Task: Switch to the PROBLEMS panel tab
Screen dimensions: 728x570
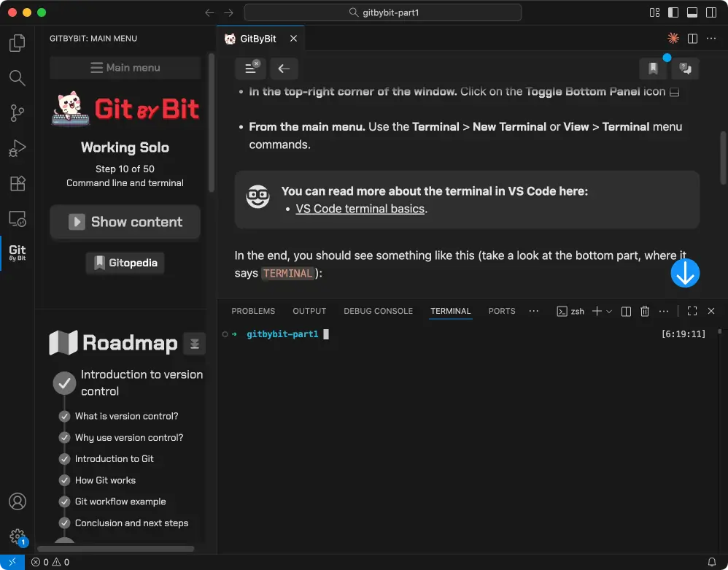Action: [x=253, y=311]
